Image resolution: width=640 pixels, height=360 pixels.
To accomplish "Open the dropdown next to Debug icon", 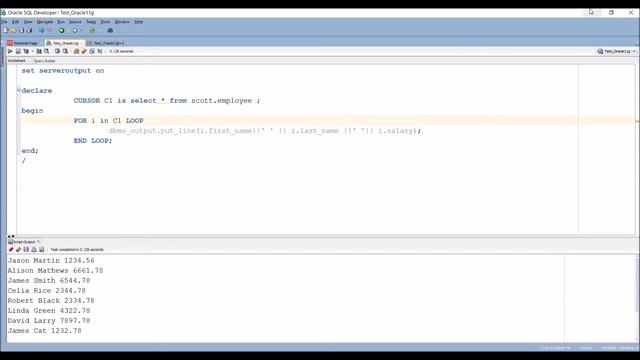I will pos(81,30).
